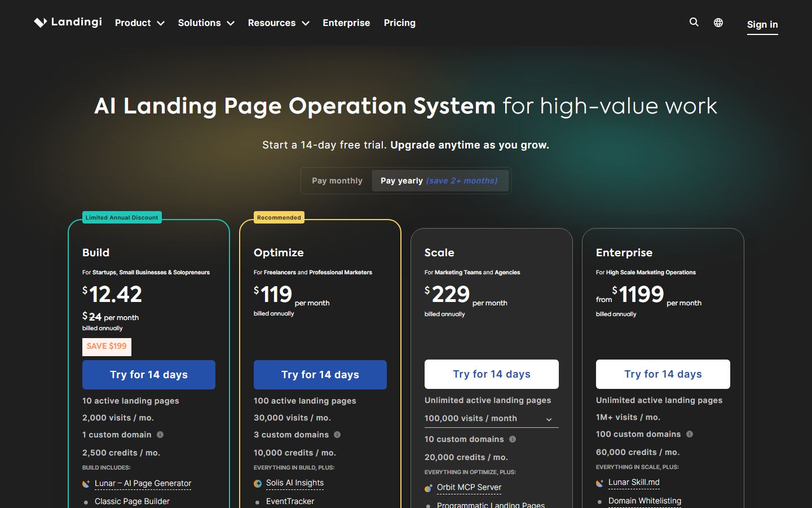Open Domain Whitelisting link
Image resolution: width=812 pixels, height=508 pixels.
coord(645,501)
